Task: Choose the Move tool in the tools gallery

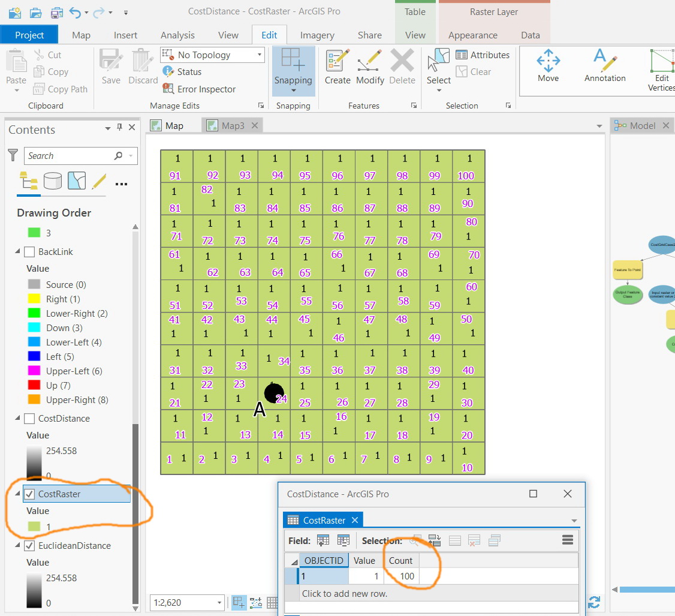Action: coord(548,66)
